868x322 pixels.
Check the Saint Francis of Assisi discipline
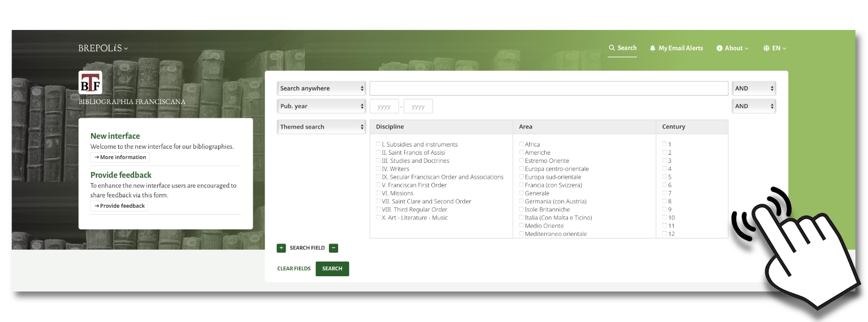(378, 153)
